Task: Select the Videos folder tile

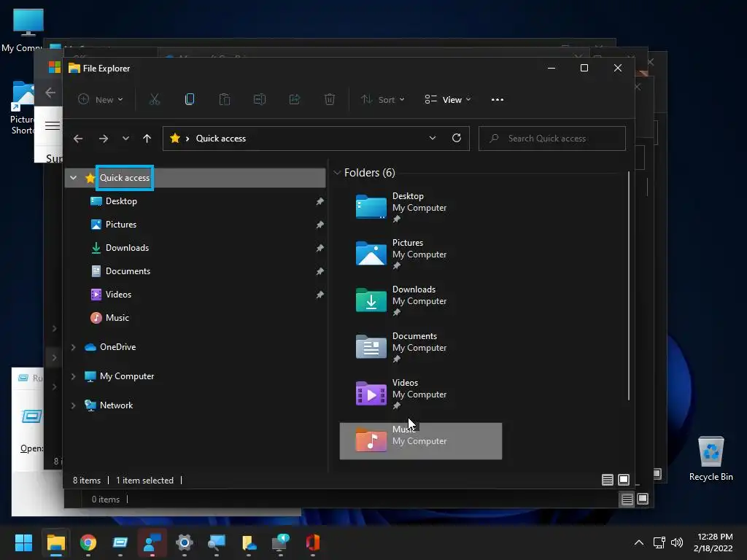Action: (x=421, y=394)
